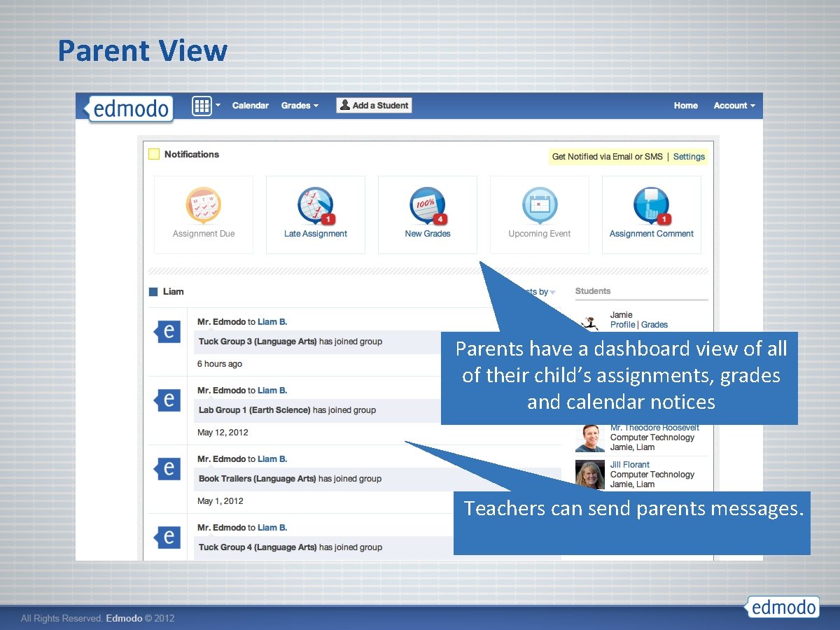This screenshot has height=630, width=840.
Task: Click the edmodo logo in the top navigation
Action: click(130, 108)
